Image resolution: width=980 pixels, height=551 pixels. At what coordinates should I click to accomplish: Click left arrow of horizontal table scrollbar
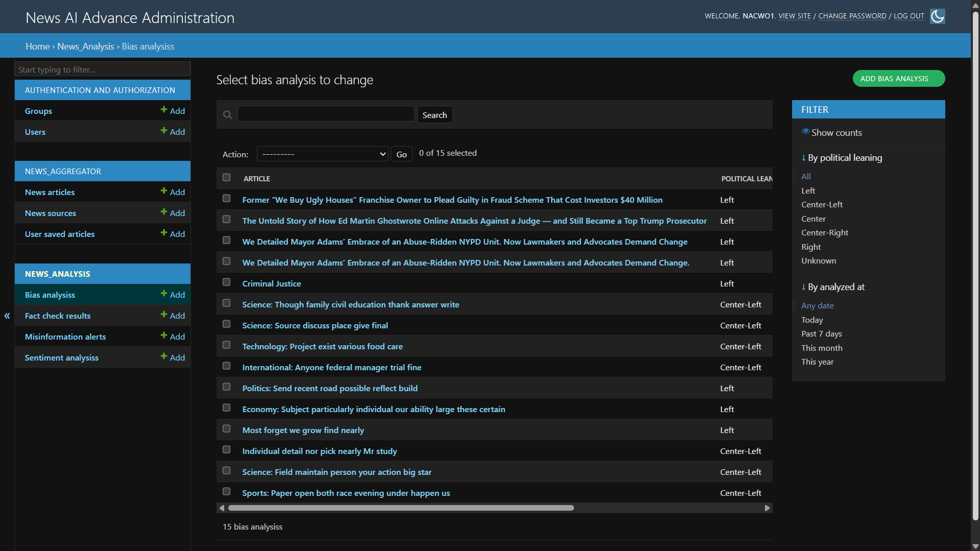[222, 508]
